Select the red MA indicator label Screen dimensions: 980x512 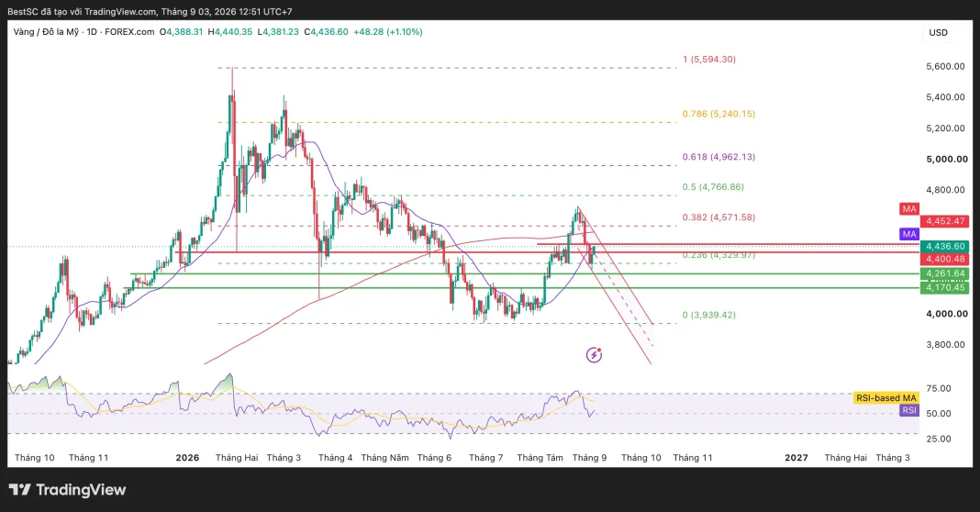click(908, 209)
